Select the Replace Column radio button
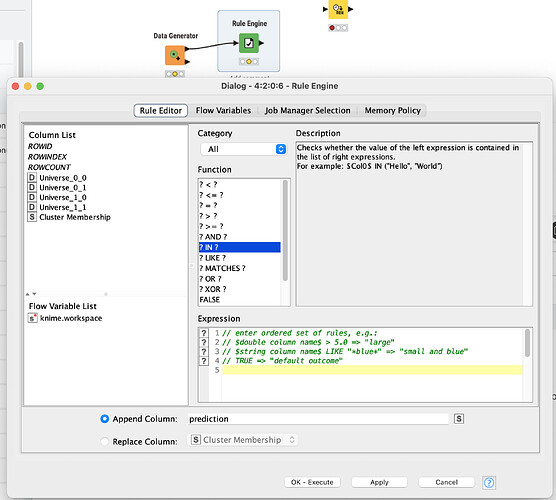 [x=104, y=441]
